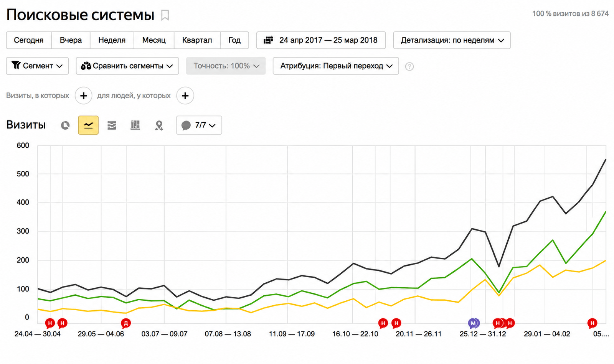Click the Год period button

234,40
